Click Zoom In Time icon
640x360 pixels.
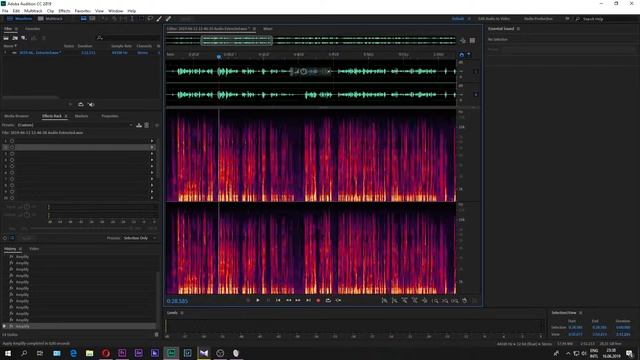coord(404,301)
